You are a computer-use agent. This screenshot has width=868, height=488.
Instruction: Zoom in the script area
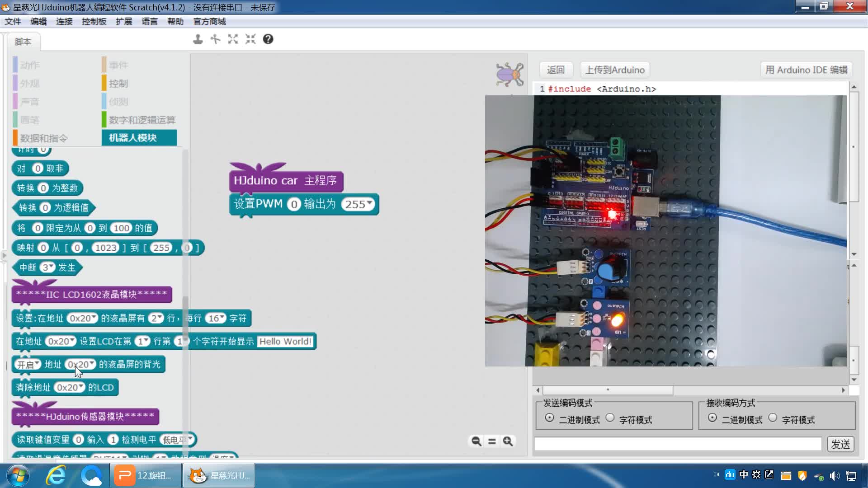click(x=508, y=441)
